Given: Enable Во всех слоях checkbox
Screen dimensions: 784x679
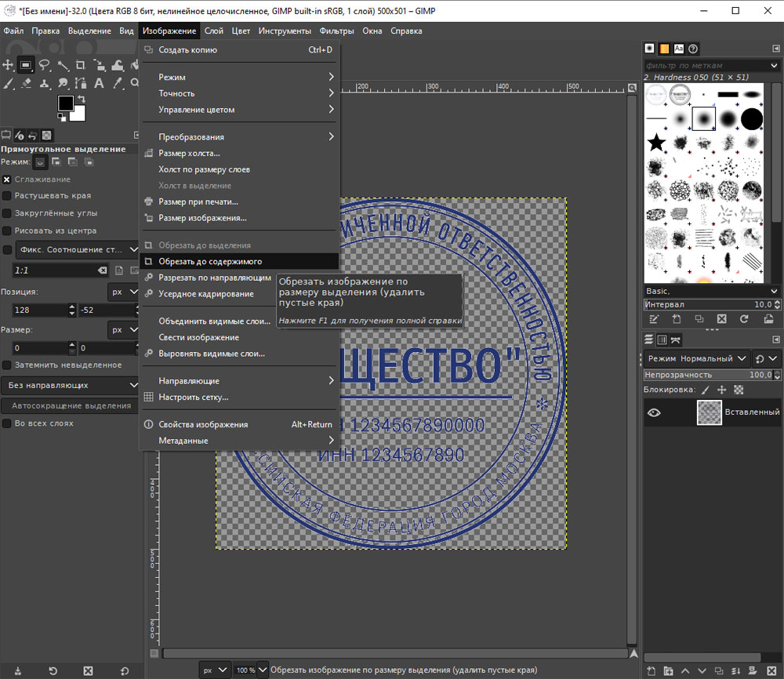Looking at the screenshot, I should pyautogui.click(x=6, y=423).
